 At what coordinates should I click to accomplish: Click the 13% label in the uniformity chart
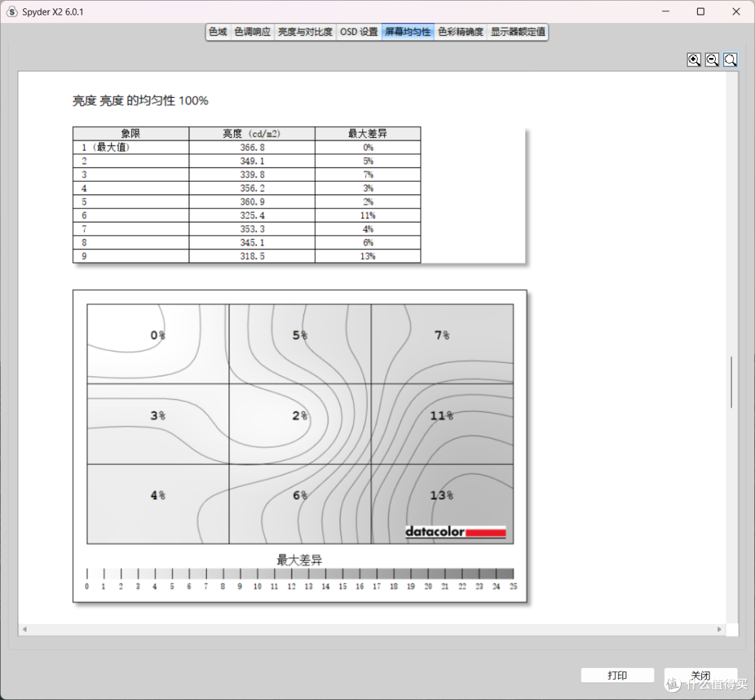[x=442, y=495]
